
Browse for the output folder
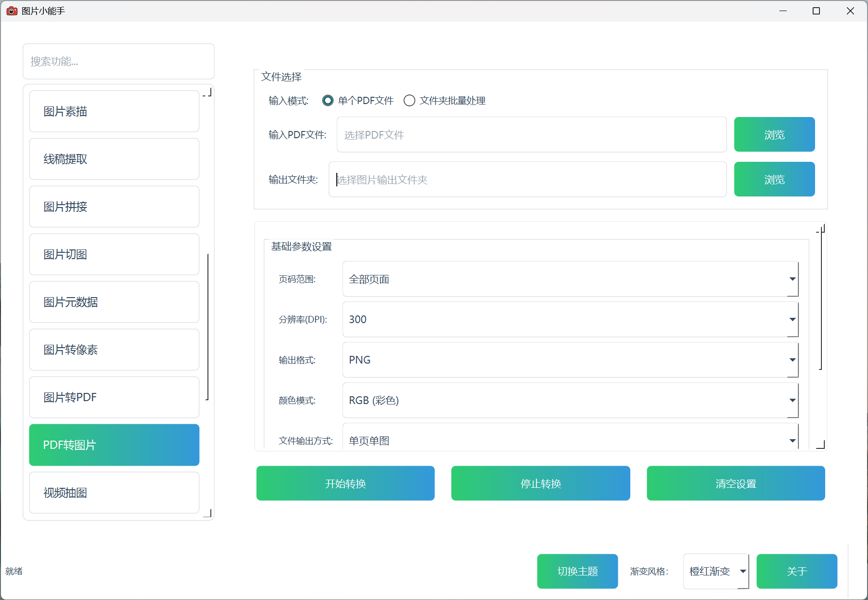774,180
